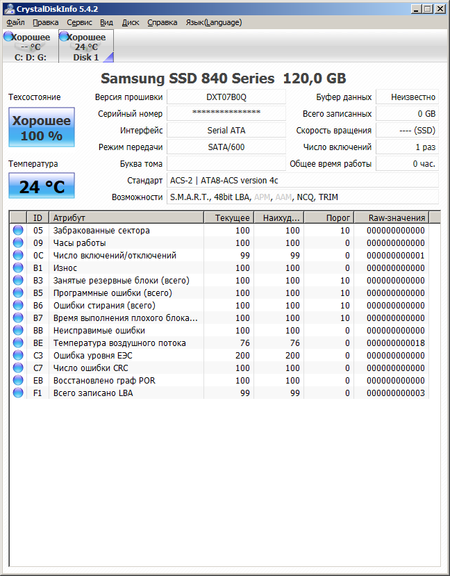Click the Порог column header
The image size is (450, 576).
coord(329,217)
